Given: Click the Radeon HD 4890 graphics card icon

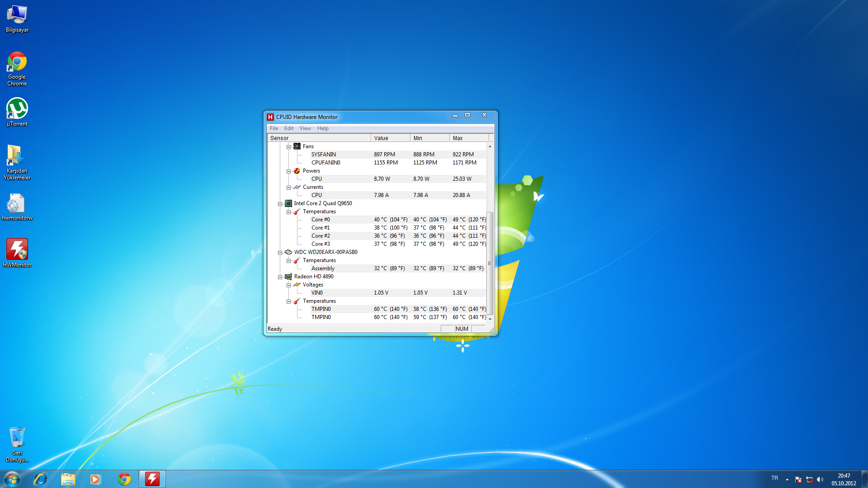Looking at the screenshot, I should click(288, 277).
